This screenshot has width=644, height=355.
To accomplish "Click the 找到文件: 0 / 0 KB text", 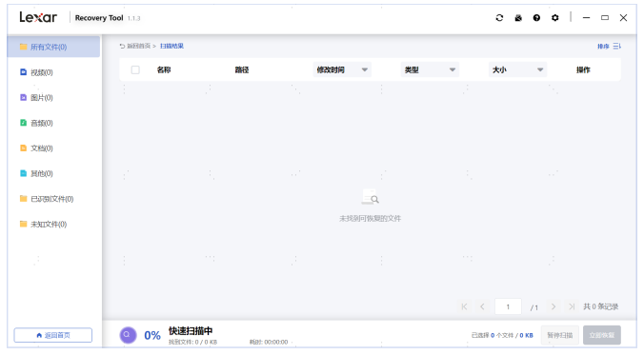I will click(192, 342).
